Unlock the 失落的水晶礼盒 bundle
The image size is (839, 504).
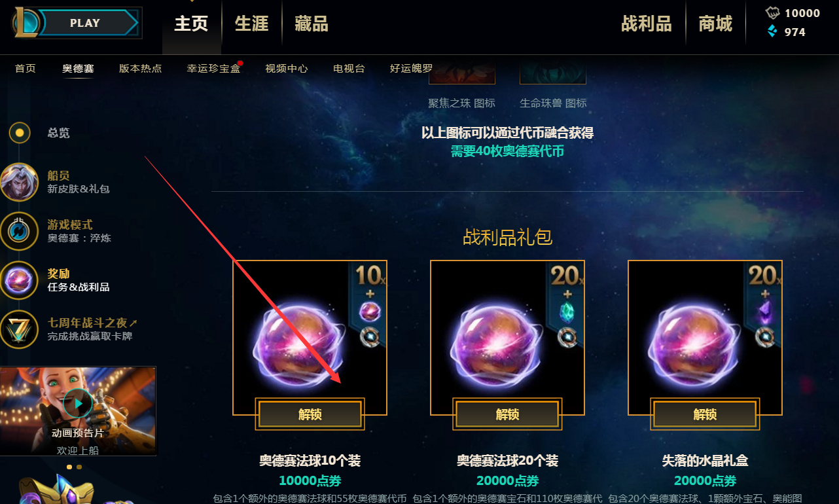pos(705,414)
